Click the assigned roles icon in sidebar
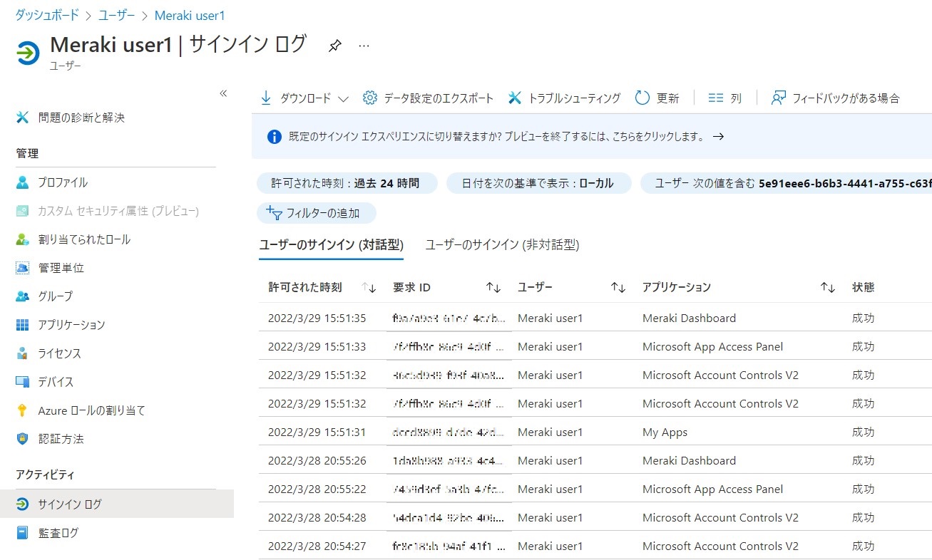 [x=23, y=239]
